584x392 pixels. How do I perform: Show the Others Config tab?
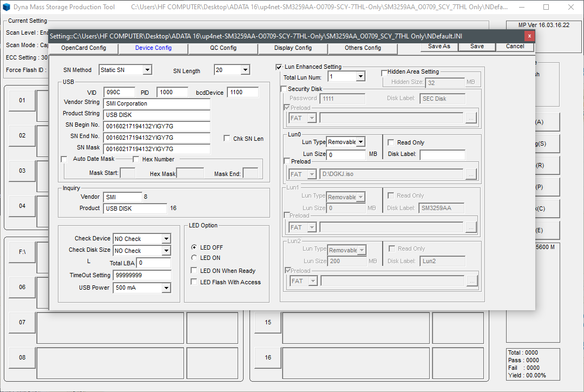coord(363,48)
